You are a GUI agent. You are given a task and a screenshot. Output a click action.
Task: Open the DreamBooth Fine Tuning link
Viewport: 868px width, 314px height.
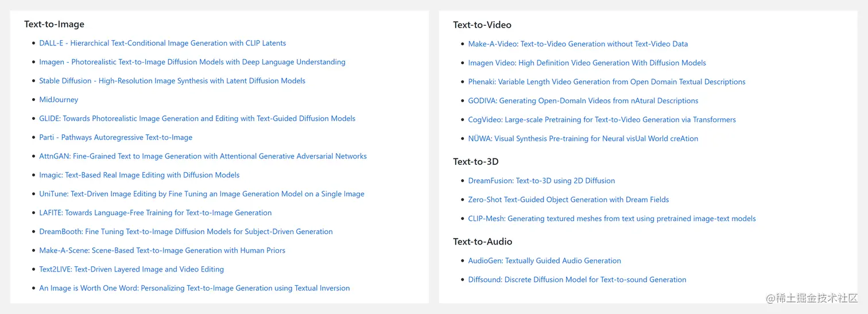tap(186, 232)
